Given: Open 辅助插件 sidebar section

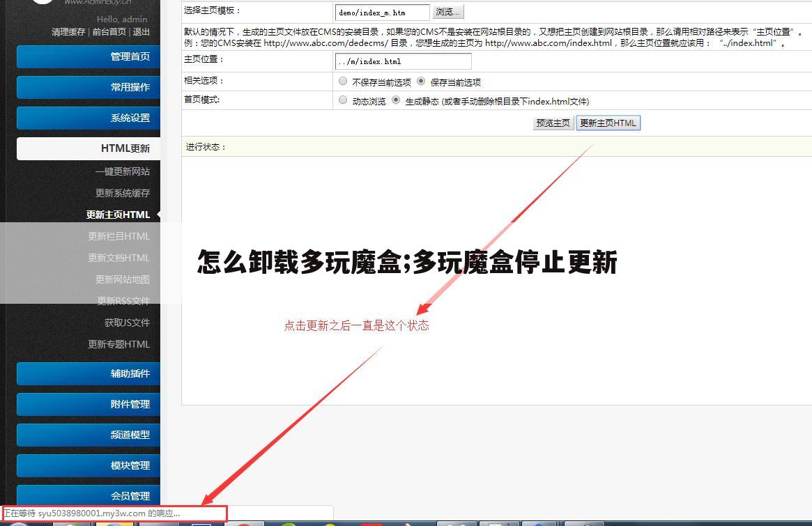Looking at the screenshot, I should pos(89,373).
